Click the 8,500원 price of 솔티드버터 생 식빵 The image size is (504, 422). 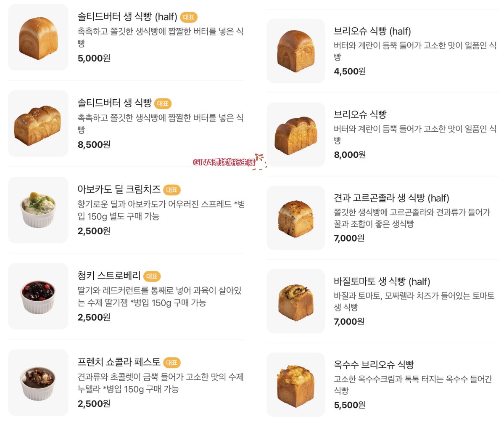pos(95,145)
